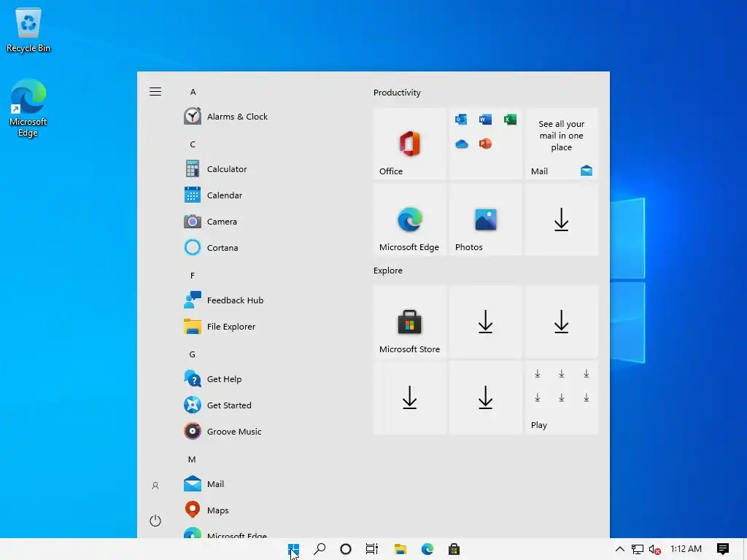The width and height of the screenshot is (747, 560).
Task: Open the clock showing 1:12 AM
Action: [686, 549]
